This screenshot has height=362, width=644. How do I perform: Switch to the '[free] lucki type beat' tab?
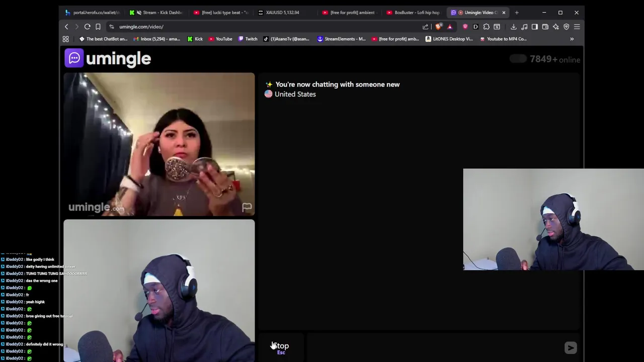click(221, 13)
